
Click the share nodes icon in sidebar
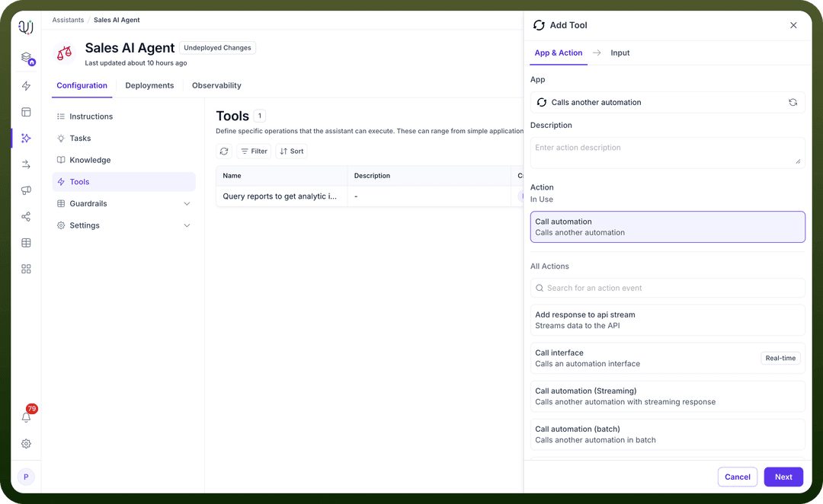(x=26, y=217)
